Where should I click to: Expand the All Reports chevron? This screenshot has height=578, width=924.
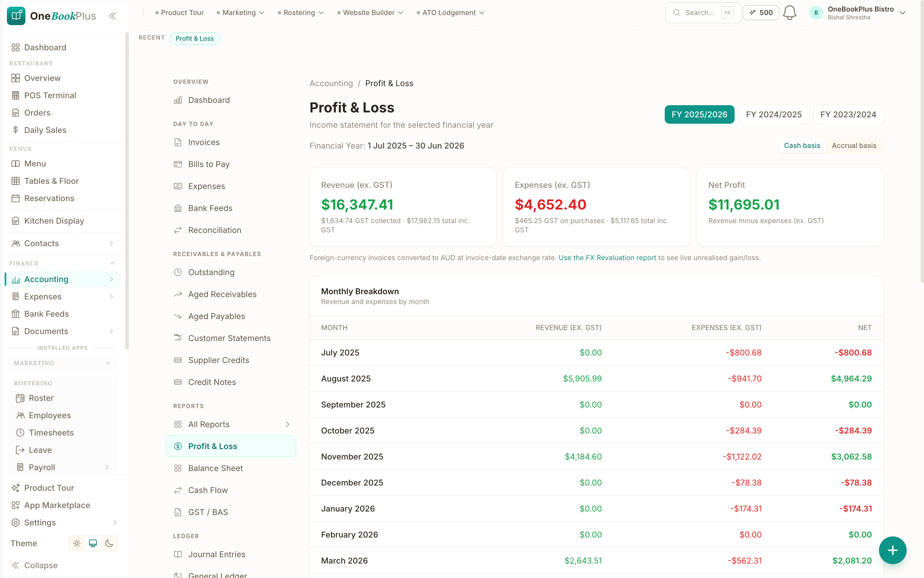288,424
